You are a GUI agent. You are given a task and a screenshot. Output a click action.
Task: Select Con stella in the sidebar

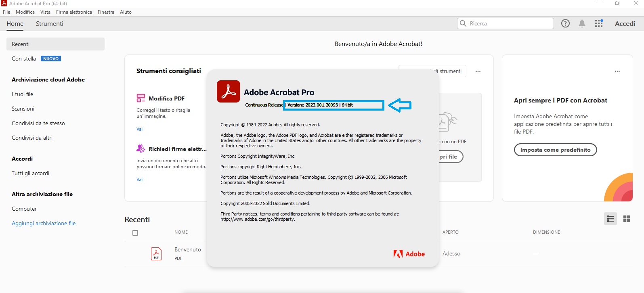[x=24, y=59]
